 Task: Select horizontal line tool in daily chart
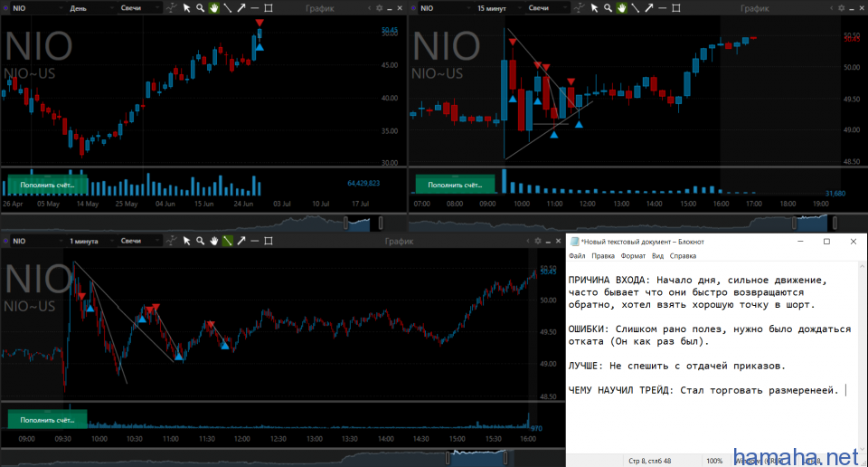click(x=255, y=8)
